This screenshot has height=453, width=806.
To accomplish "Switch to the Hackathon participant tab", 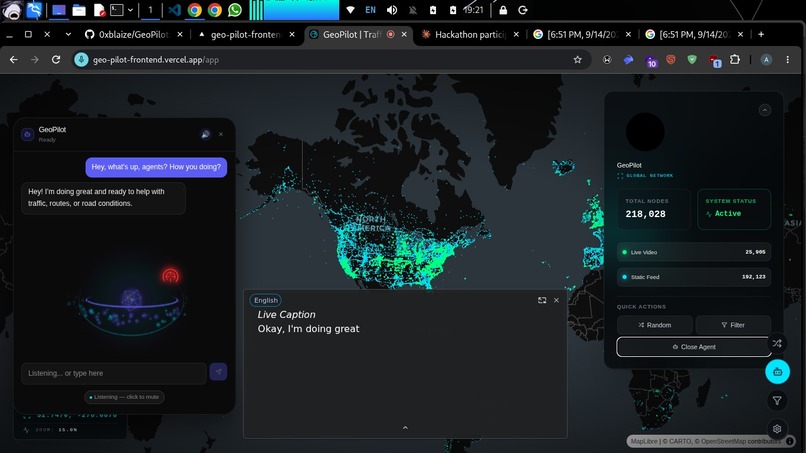I will coord(470,34).
